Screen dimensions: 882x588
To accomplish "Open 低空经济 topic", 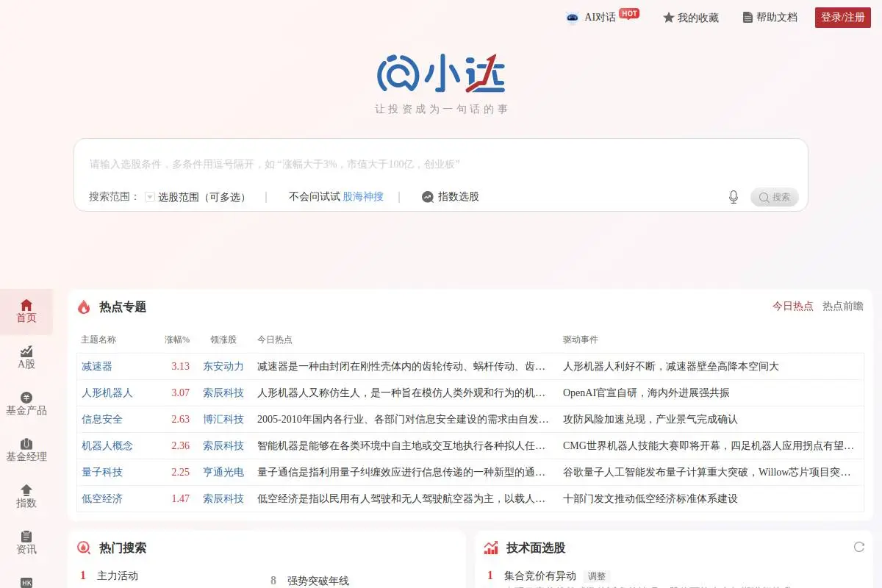I will (x=102, y=498).
